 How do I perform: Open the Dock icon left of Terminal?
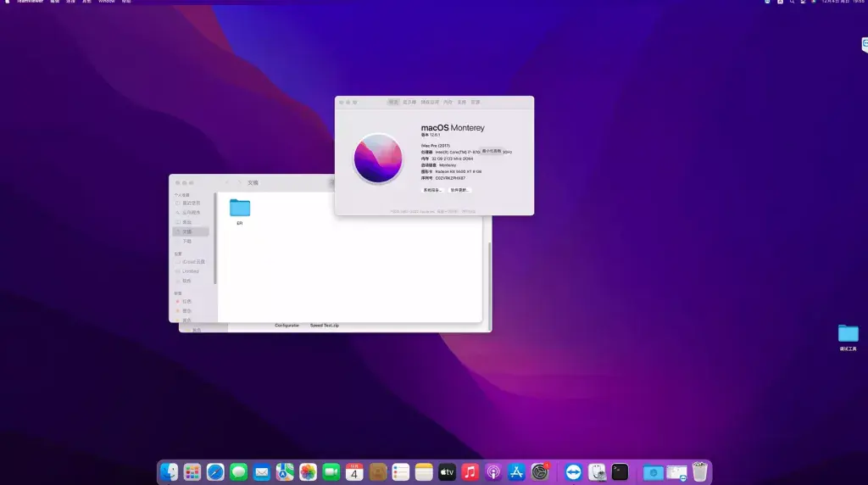pos(597,471)
